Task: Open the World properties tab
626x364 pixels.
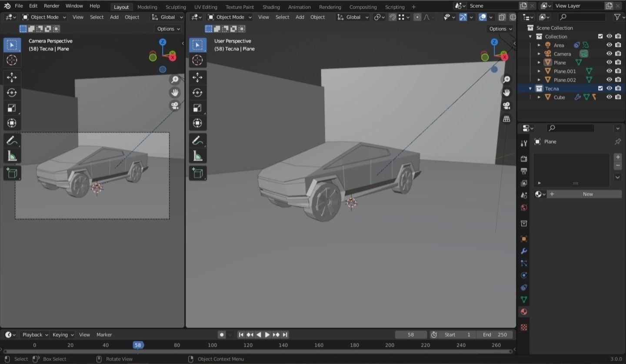Action: click(x=524, y=208)
